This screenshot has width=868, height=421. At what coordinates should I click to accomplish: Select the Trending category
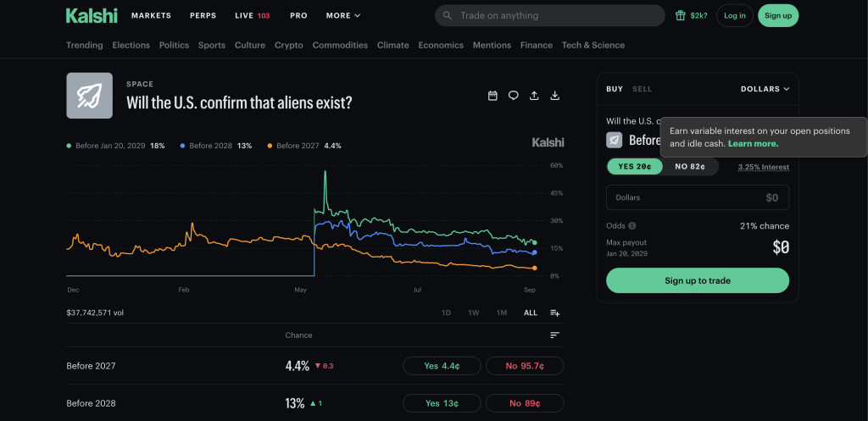pos(85,46)
